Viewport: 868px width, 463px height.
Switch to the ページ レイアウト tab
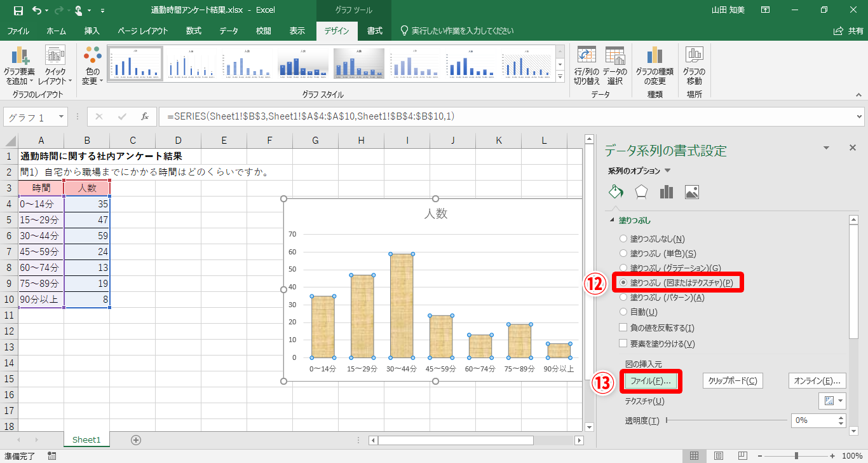[143, 31]
